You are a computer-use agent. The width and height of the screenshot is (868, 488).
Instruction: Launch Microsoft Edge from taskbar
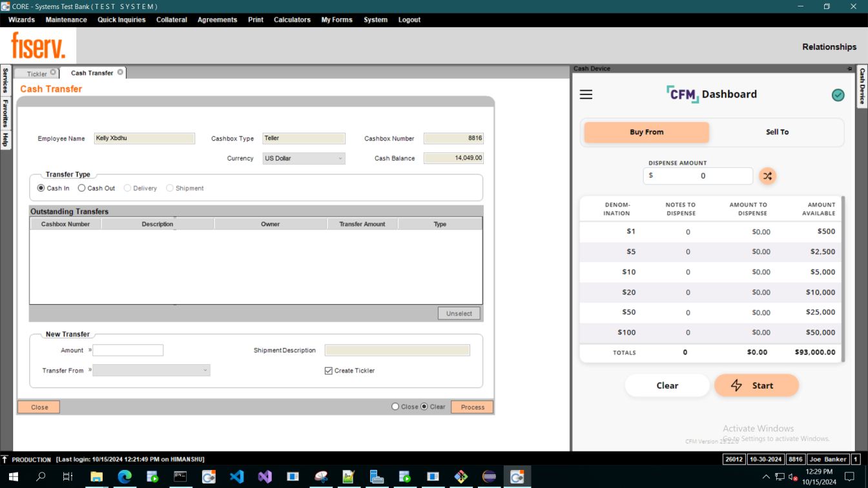pos(125,477)
